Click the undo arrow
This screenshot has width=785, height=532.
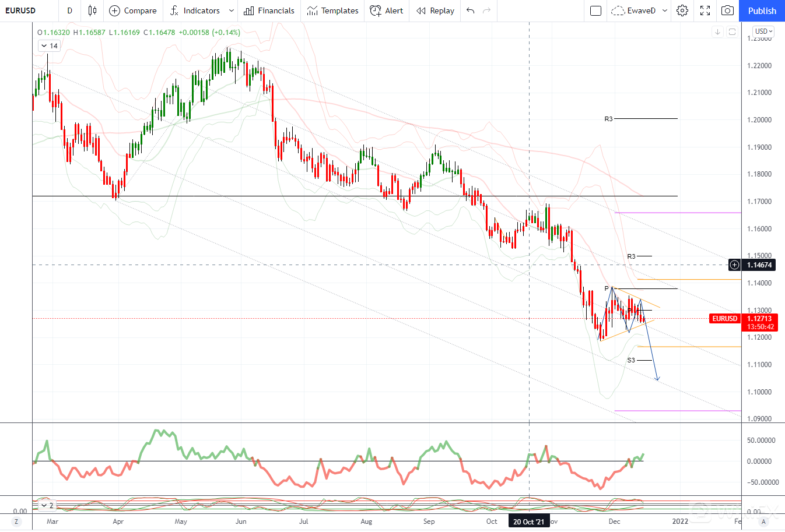[471, 10]
